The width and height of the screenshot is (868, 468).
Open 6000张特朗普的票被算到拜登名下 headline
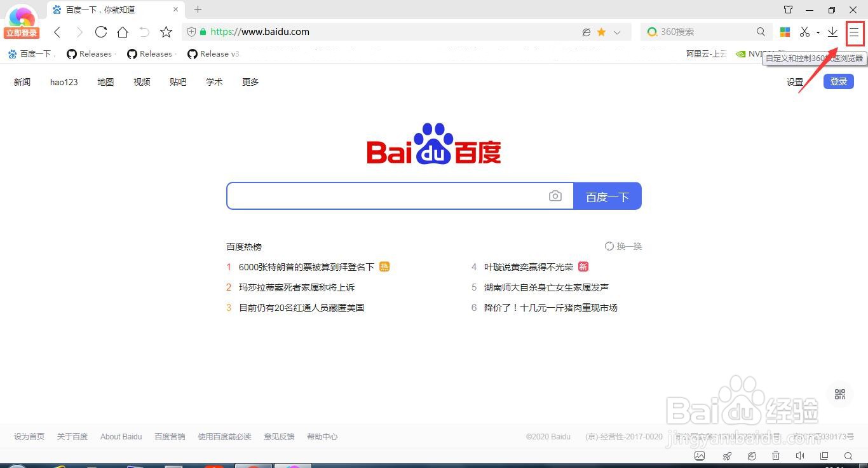(306, 267)
